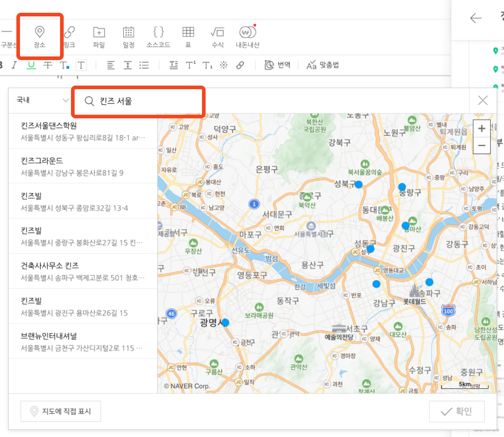
Task: Select 킨즈빌 on 봉화산로27길 result
Action: coord(83,236)
